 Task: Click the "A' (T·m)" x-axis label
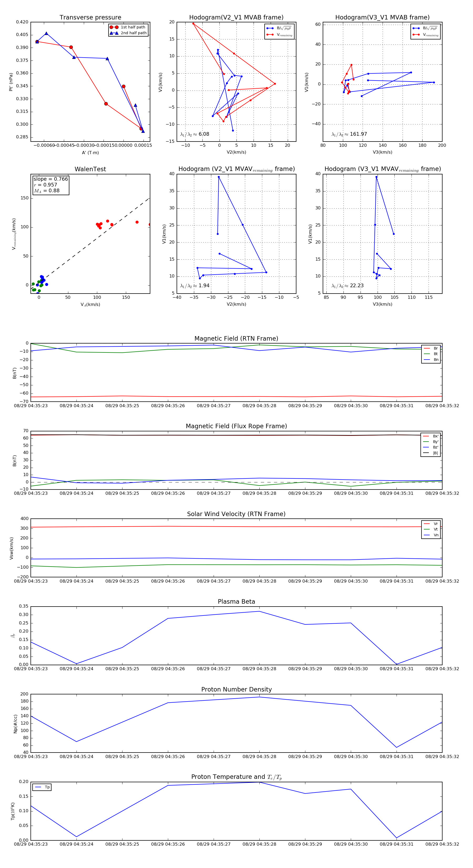90,153
